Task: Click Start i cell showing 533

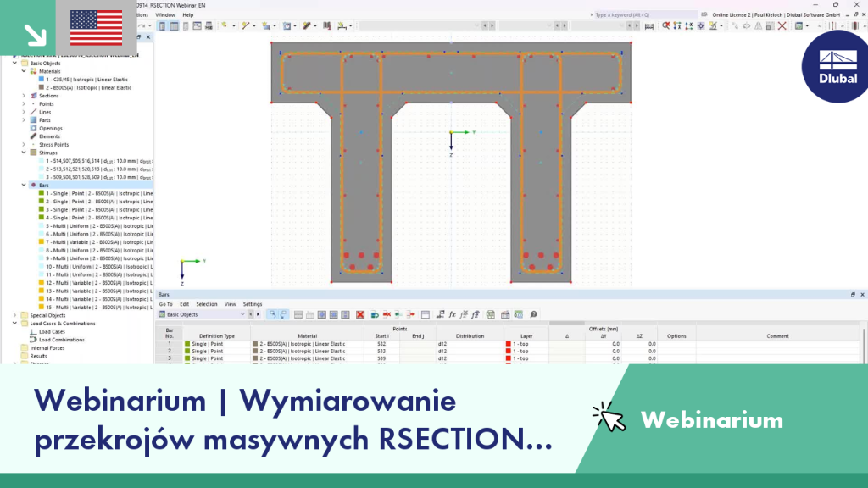Action: pos(381,352)
